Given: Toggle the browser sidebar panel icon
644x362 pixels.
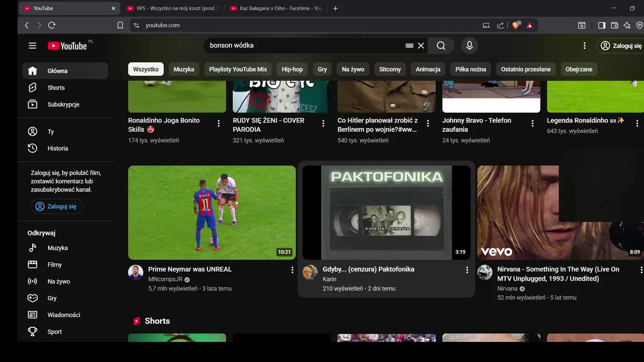Looking at the screenshot, I should coord(602,25).
